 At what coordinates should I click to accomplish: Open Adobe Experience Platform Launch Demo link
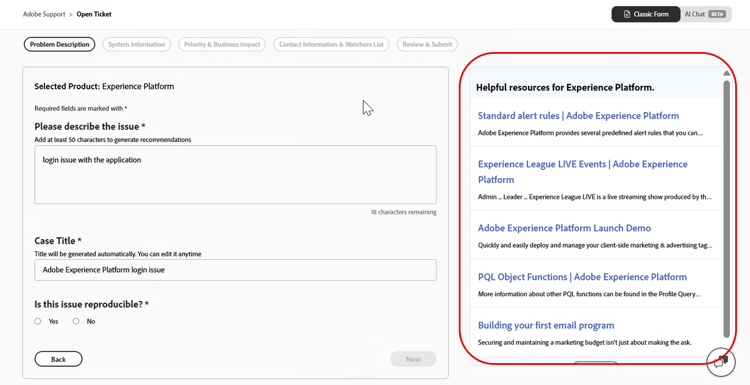564,228
